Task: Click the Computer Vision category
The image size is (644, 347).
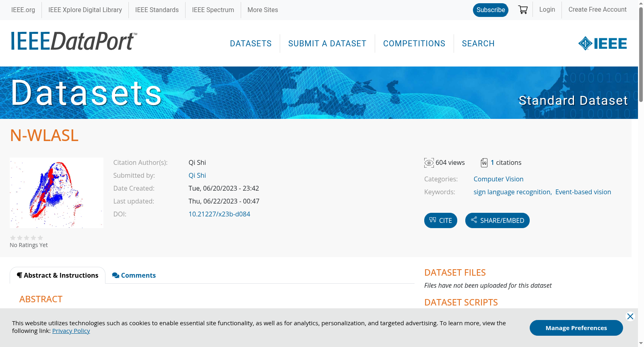Action: coord(498,179)
